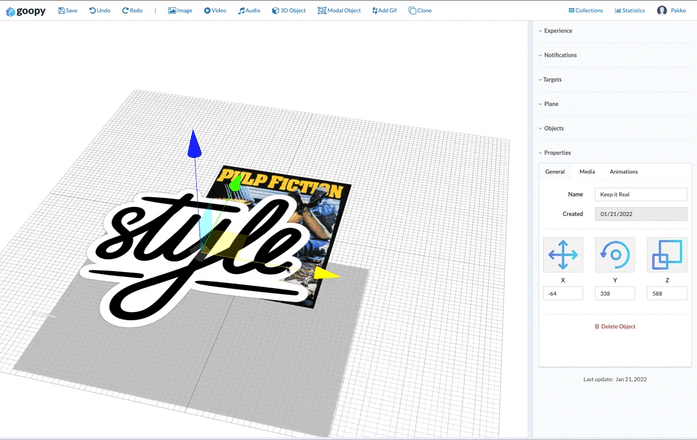Click Last update Jan 21, 2022 text

point(615,379)
